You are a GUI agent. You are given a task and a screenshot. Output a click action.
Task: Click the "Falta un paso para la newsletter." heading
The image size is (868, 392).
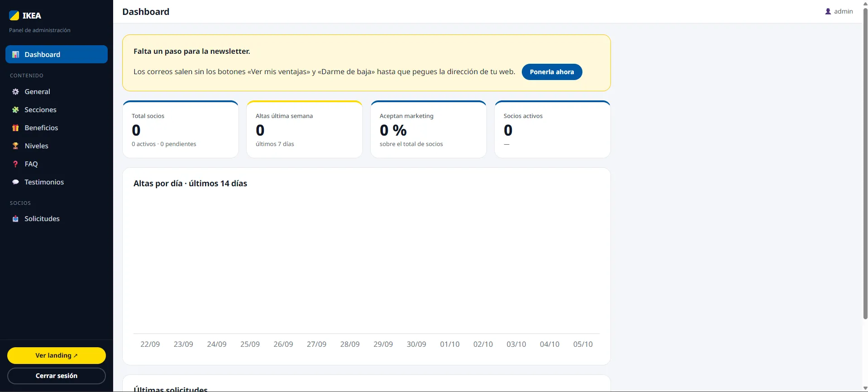(x=192, y=51)
